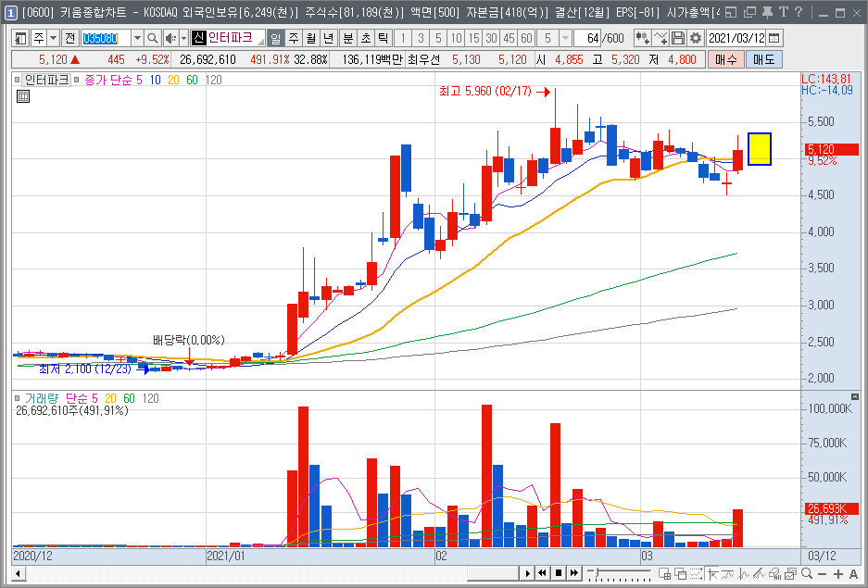Click the dashed-box chart icon in bottom toolbar

696,573
